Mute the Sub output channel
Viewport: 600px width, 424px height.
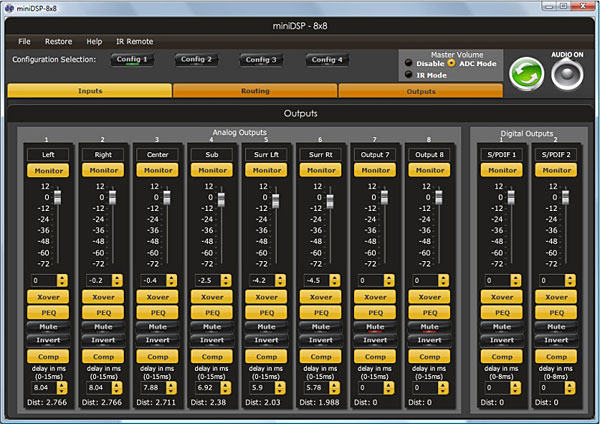(x=212, y=327)
